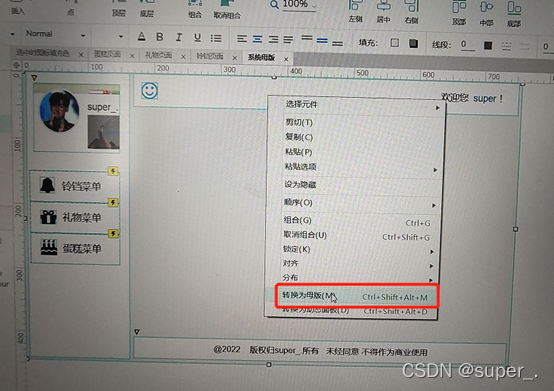Click the zoom magnifier icon

click(x=274, y=5)
